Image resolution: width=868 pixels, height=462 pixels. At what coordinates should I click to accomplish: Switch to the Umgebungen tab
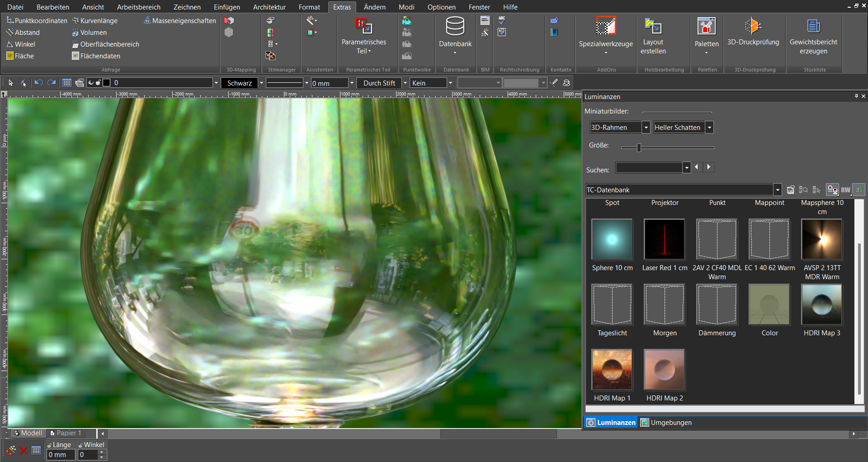click(x=666, y=423)
